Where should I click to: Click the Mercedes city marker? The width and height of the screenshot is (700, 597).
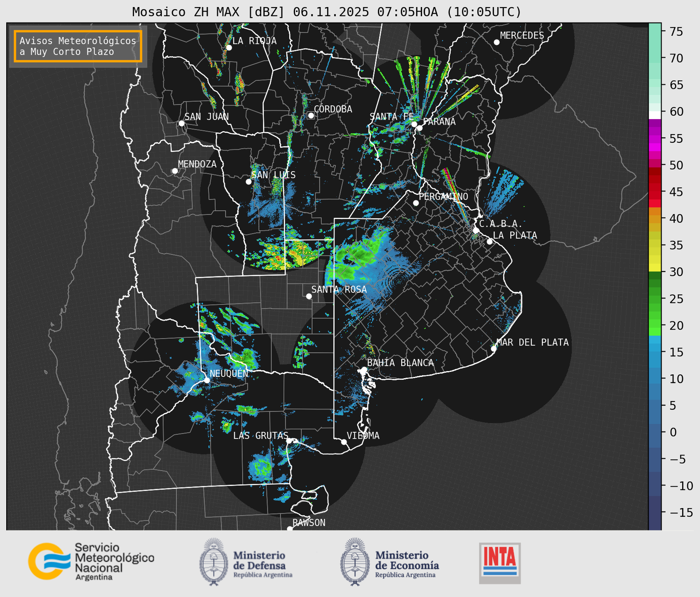click(496, 42)
